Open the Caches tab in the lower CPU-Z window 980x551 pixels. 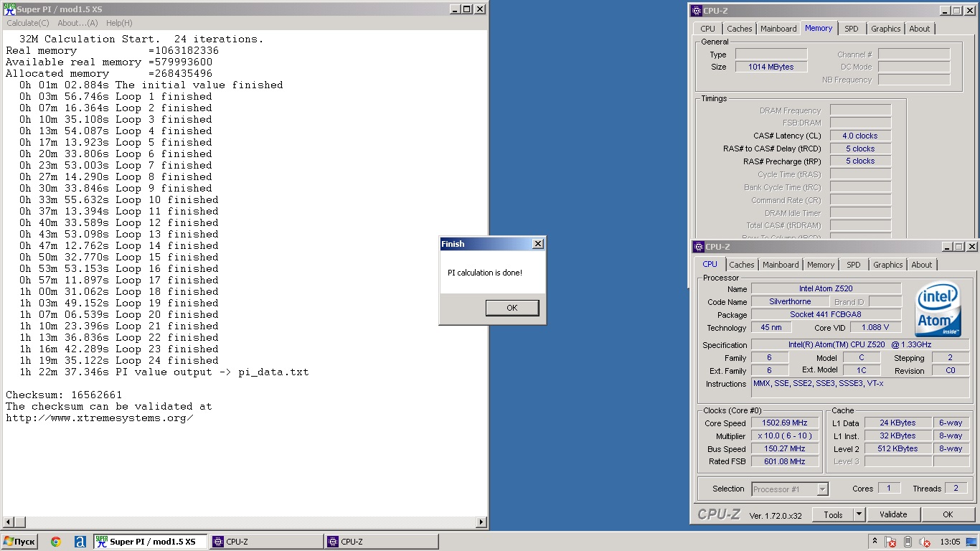click(x=741, y=265)
